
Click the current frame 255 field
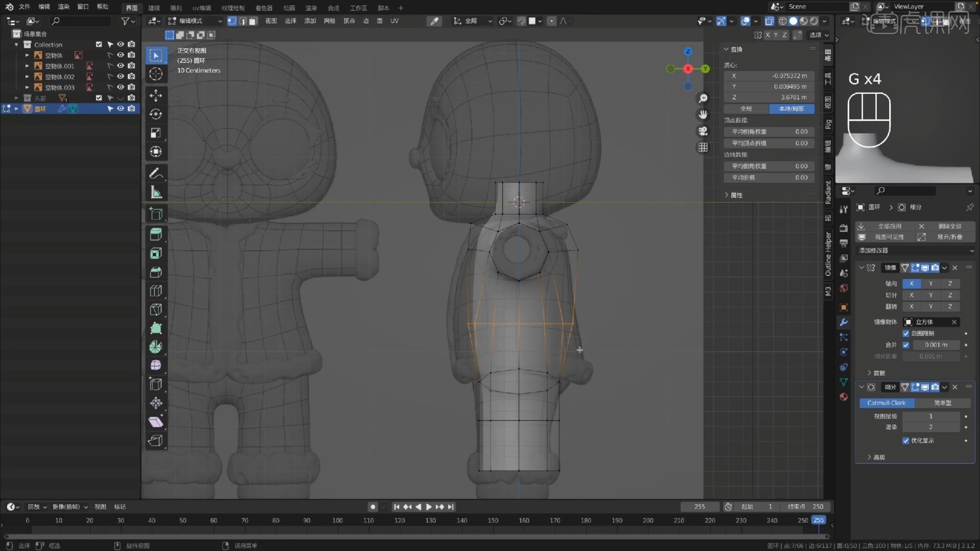700,507
